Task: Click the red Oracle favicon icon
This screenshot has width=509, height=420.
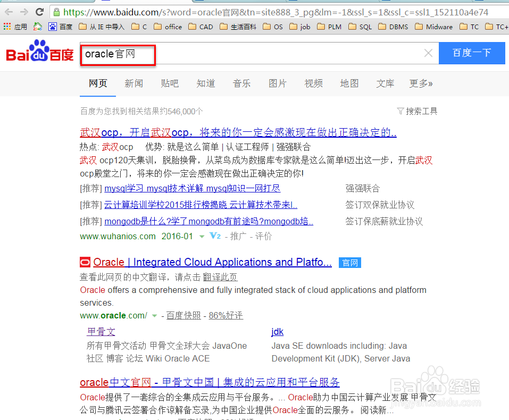Action: pos(85,262)
